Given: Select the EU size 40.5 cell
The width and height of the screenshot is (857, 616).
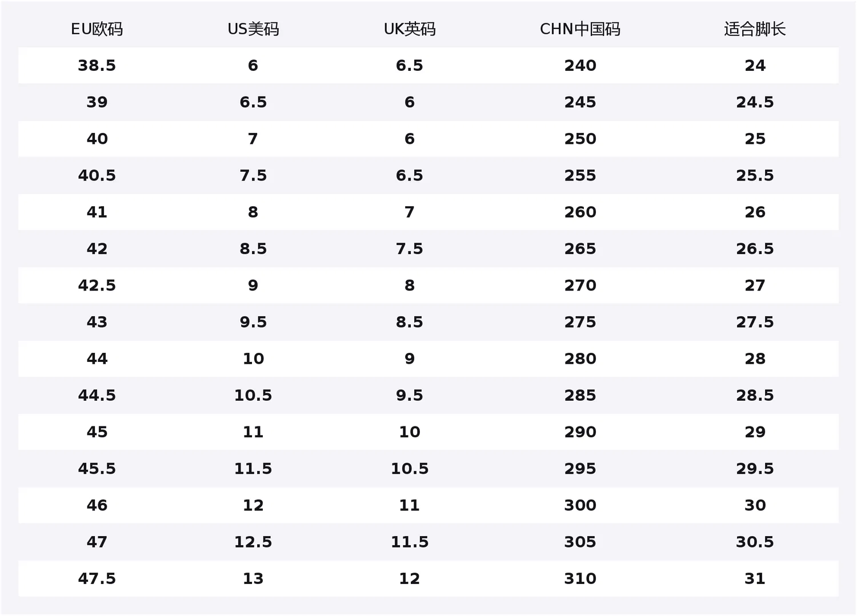Looking at the screenshot, I should (97, 175).
